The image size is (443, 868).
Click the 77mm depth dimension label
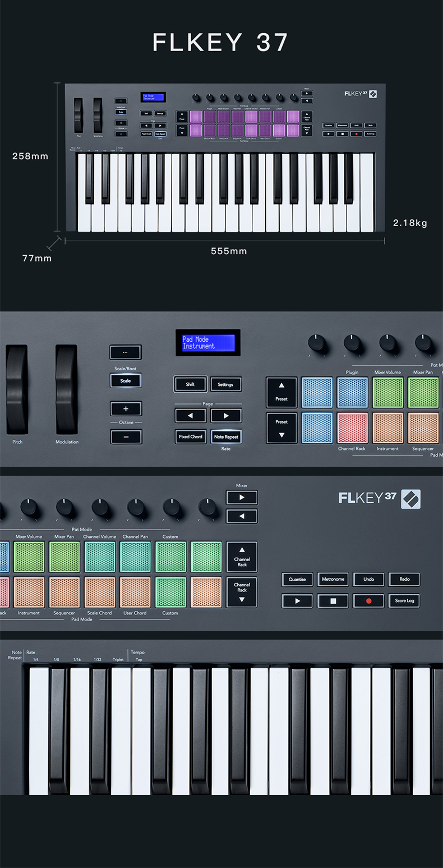click(x=36, y=258)
